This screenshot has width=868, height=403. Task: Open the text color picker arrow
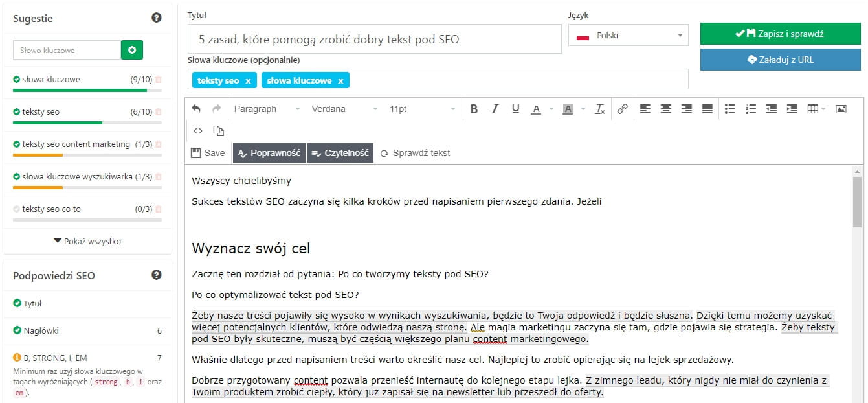[551, 109]
